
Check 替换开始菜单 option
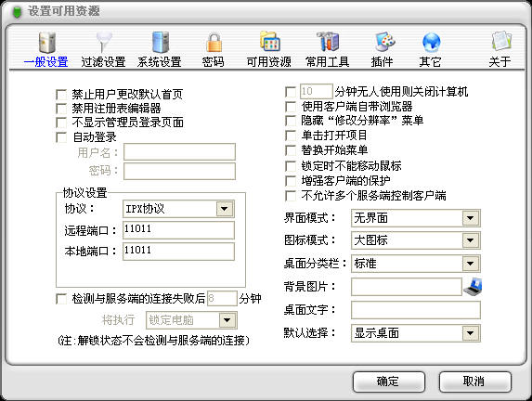(291, 150)
